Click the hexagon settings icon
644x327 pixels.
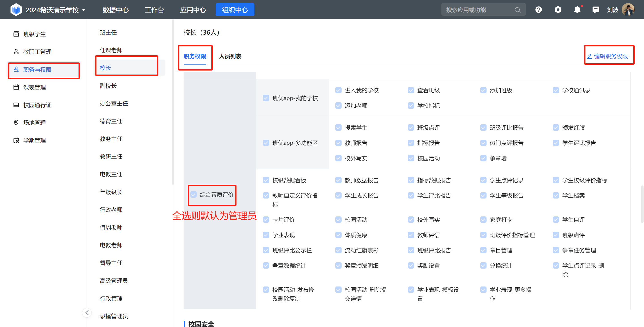coord(558,10)
